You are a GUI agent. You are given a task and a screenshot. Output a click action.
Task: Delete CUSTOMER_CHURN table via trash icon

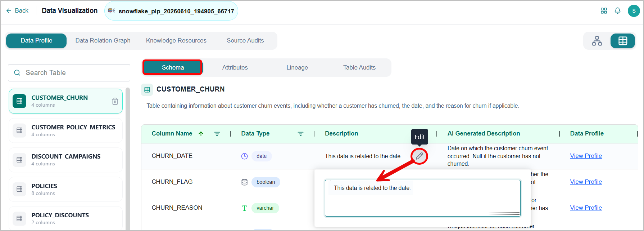[x=115, y=101]
